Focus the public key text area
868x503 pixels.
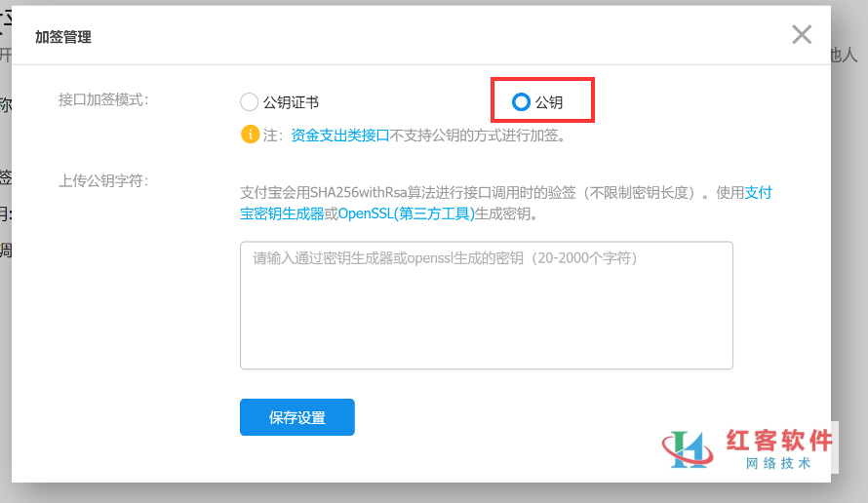[487, 305]
